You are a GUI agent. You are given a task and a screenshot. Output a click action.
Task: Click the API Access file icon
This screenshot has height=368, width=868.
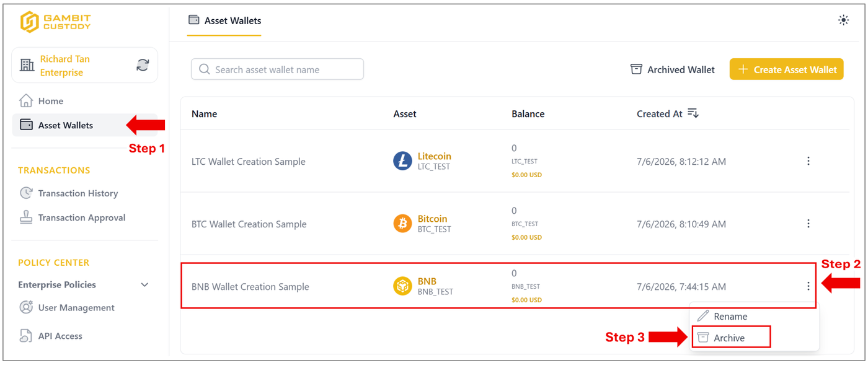[x=26, y=335]
